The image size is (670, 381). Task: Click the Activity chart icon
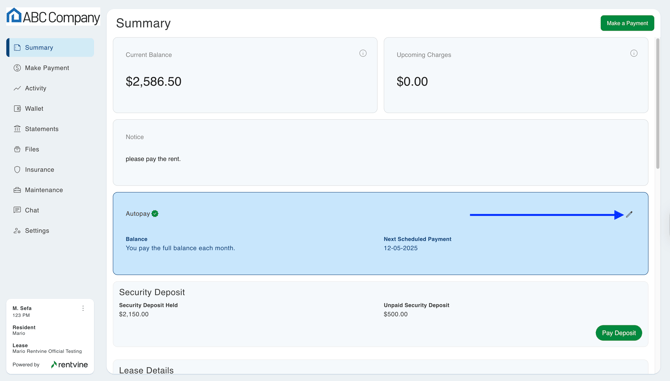(x=17, y=88)
